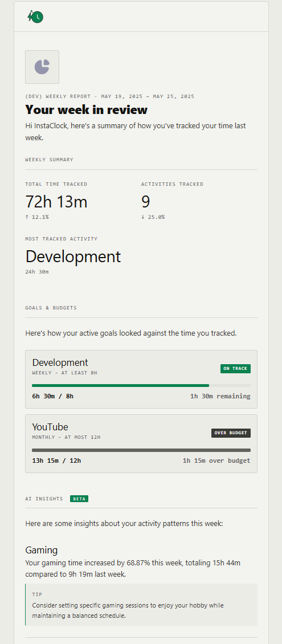Click the large 'Development' most tracked activity
This screenshot has width=282, height=644.
point(73,256)
